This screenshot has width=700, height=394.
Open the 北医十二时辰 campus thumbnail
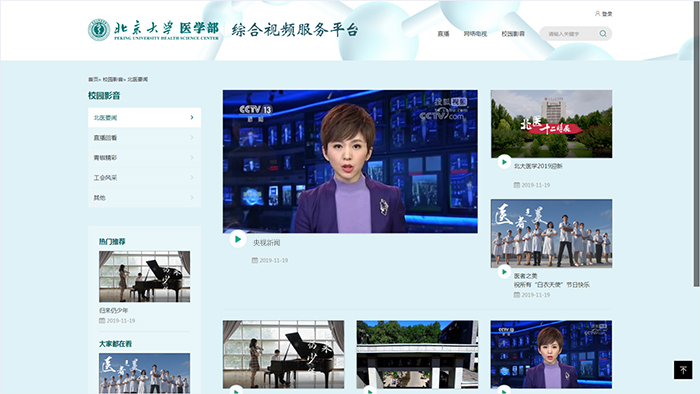[x=551, y=124]
